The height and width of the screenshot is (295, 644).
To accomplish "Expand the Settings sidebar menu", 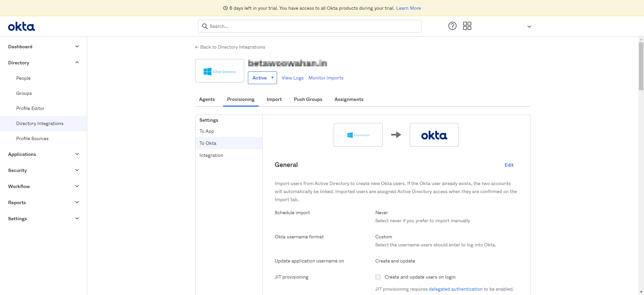I will (x=44, y=219).
